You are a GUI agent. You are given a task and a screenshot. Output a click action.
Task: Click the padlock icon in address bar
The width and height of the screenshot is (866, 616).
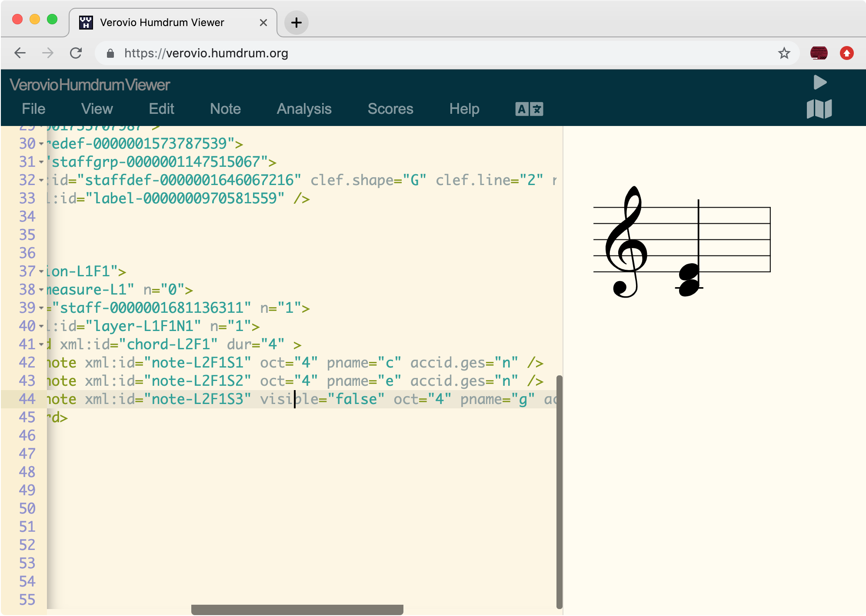[x=110, y=53]
